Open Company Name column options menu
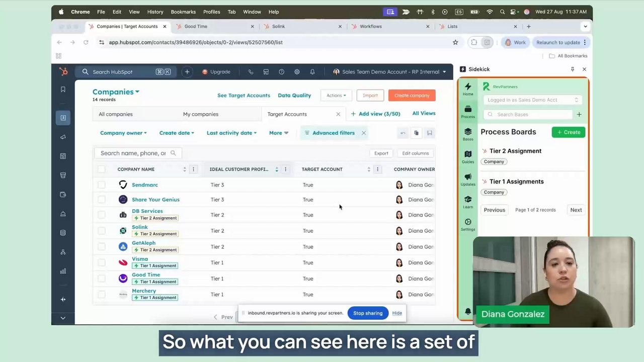This screenshot has width=644, height=362. (x=193, y=169)
